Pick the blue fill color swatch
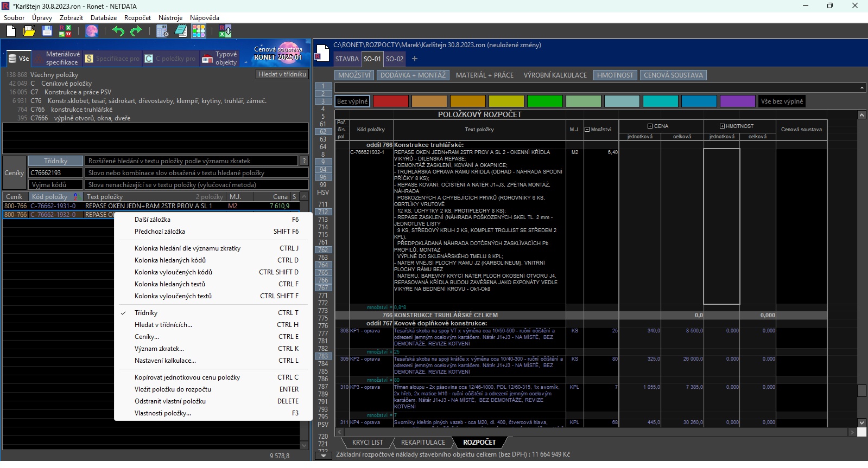Image resolution: width=868 pixels, height=468 pixels. coord(699,101)
